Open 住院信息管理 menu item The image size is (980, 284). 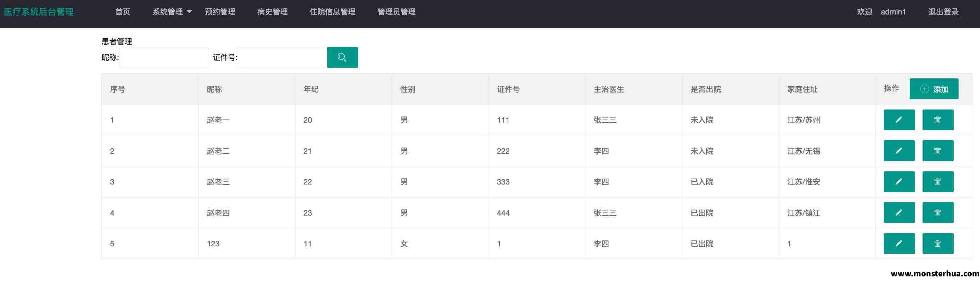pos(333,12)
